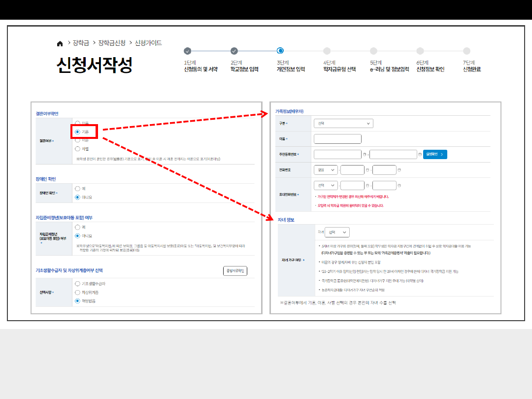Select 사별 marital status radio button
Image resolution: width=532 pixels, height=399 pixels.
pyautogui.click(x=77, y=148)
